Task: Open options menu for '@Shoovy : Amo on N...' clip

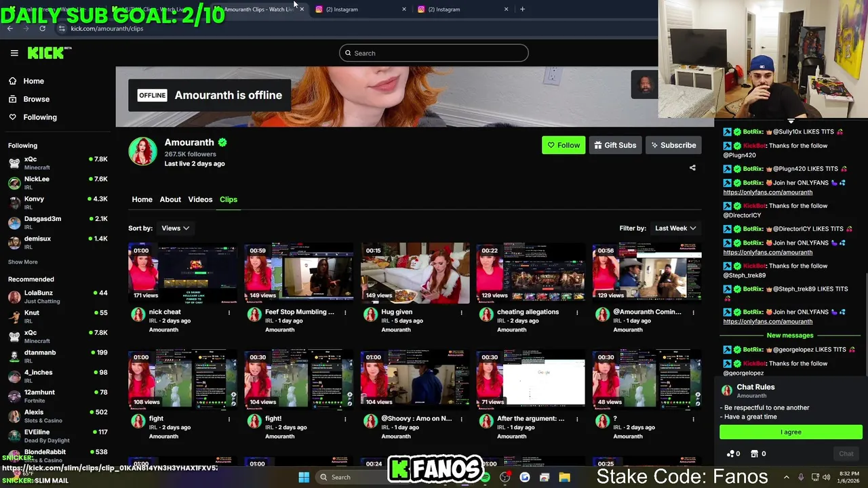Action: click(461, 419)
